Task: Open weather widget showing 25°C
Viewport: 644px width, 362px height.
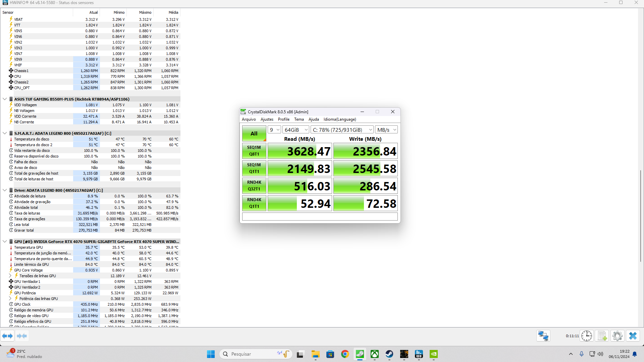Action: click(24, 354)
